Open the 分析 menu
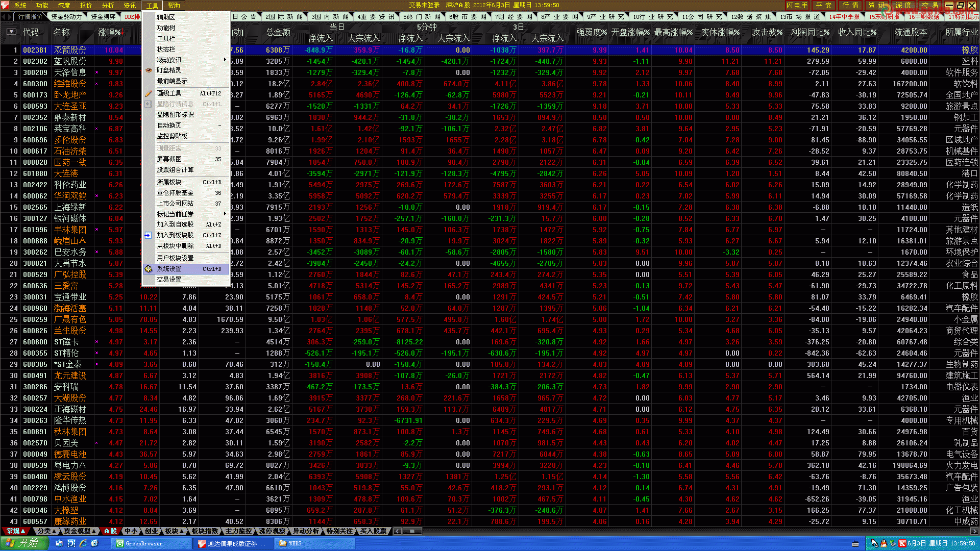This screenshot has height=551, width=980. pyautogui.click(x=108, y=6)
